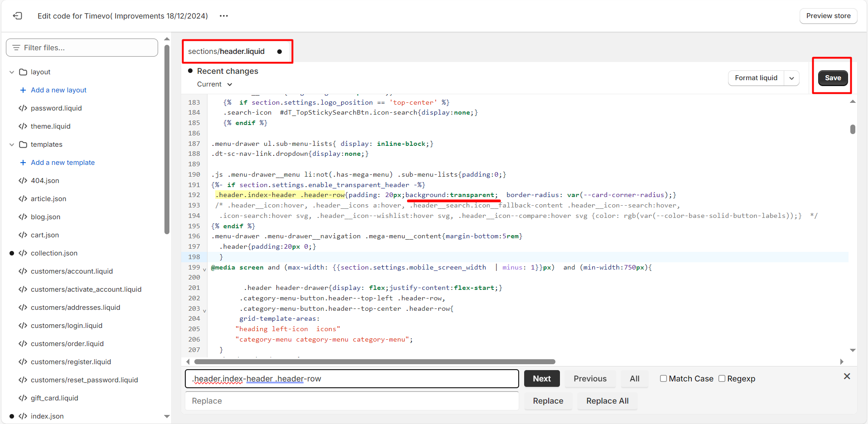The height and width of the screenshot is (424, 868).
Task: Open the three-dot more actions menu
Action: point(224,16)
